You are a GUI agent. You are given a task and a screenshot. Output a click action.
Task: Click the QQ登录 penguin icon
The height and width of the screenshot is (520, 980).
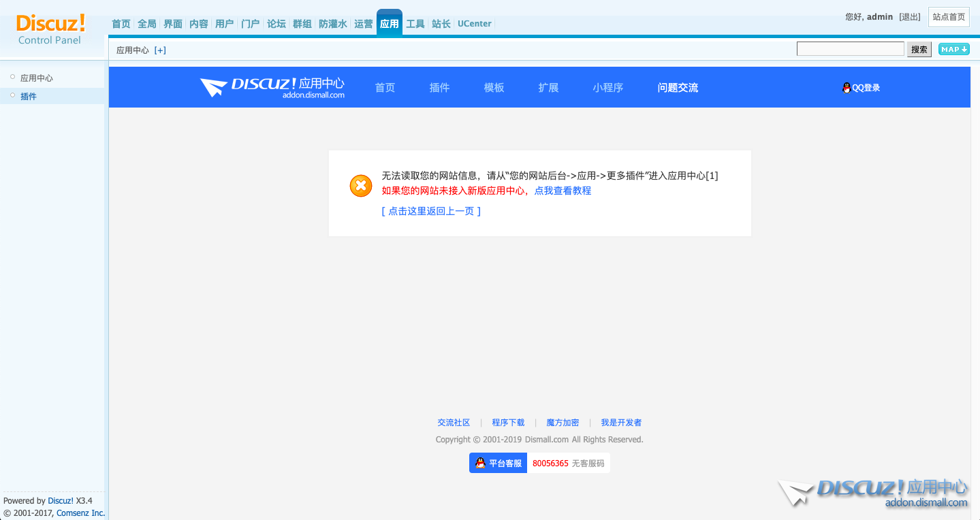847,88
